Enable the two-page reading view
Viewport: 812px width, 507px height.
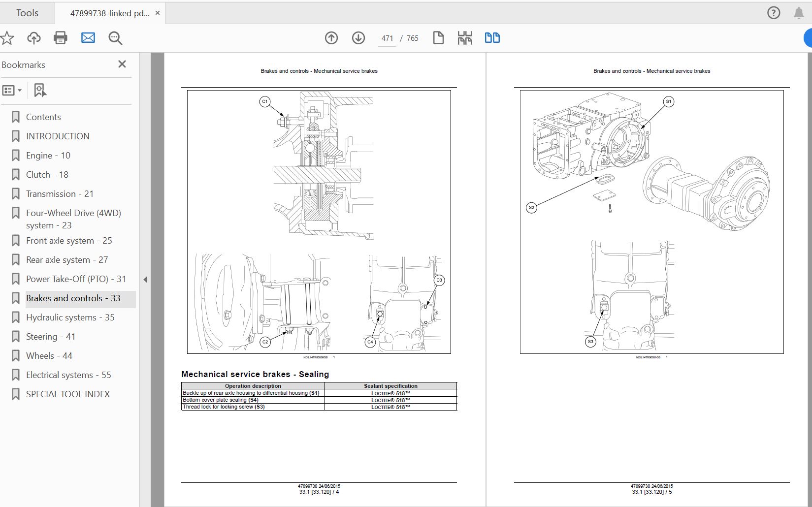492,37
